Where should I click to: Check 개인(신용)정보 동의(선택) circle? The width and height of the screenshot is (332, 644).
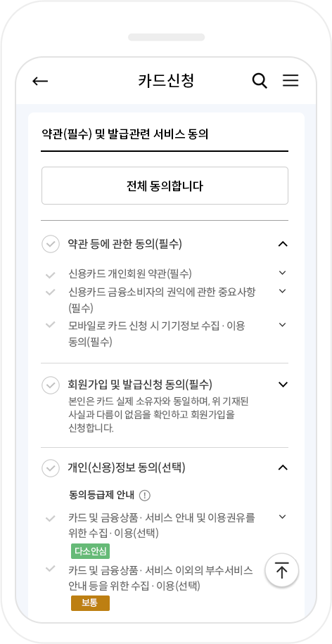pyautogui.click(x=51, y=468)
